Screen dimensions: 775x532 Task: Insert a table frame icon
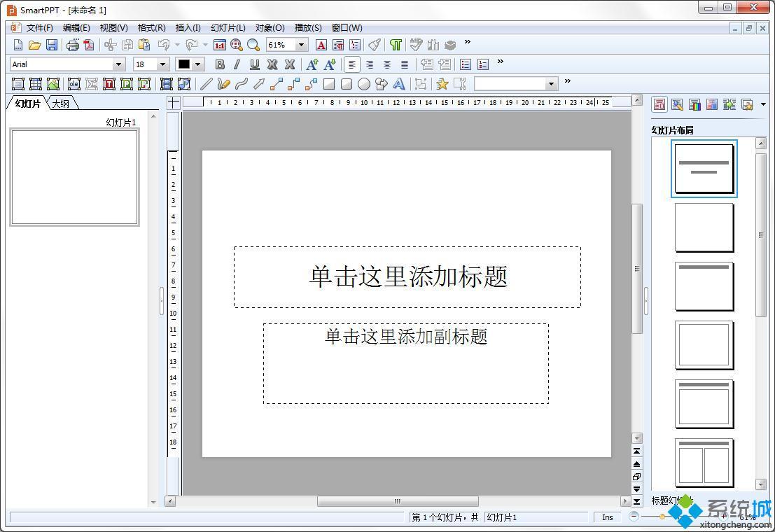tap(36, 84)
